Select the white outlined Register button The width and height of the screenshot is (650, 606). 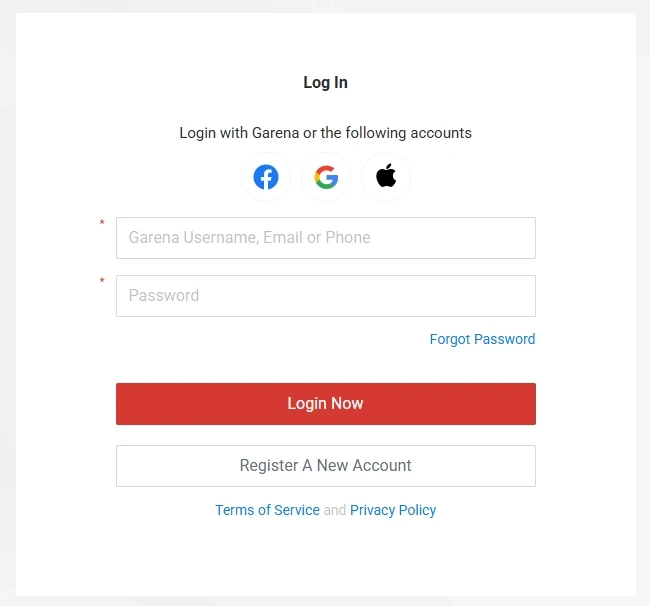tap(326, 466)
